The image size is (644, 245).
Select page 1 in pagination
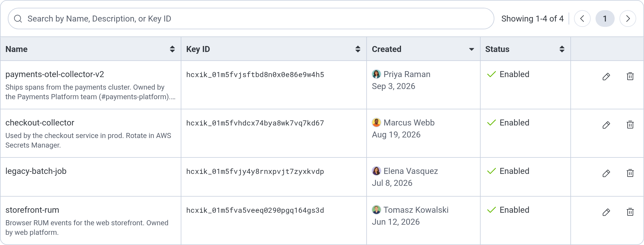[x=605, y=19]
